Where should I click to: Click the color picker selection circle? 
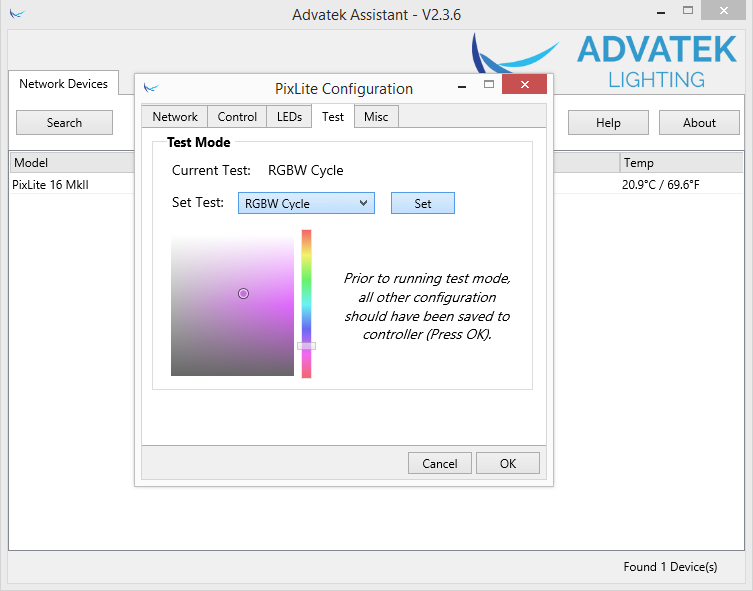pos(243,293)
